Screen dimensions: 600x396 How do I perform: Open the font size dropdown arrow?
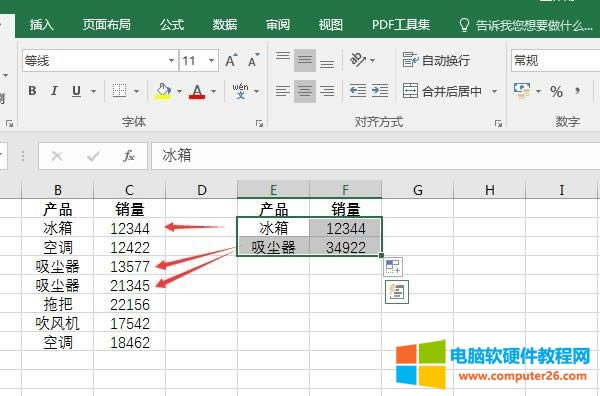tap(211, 60)
